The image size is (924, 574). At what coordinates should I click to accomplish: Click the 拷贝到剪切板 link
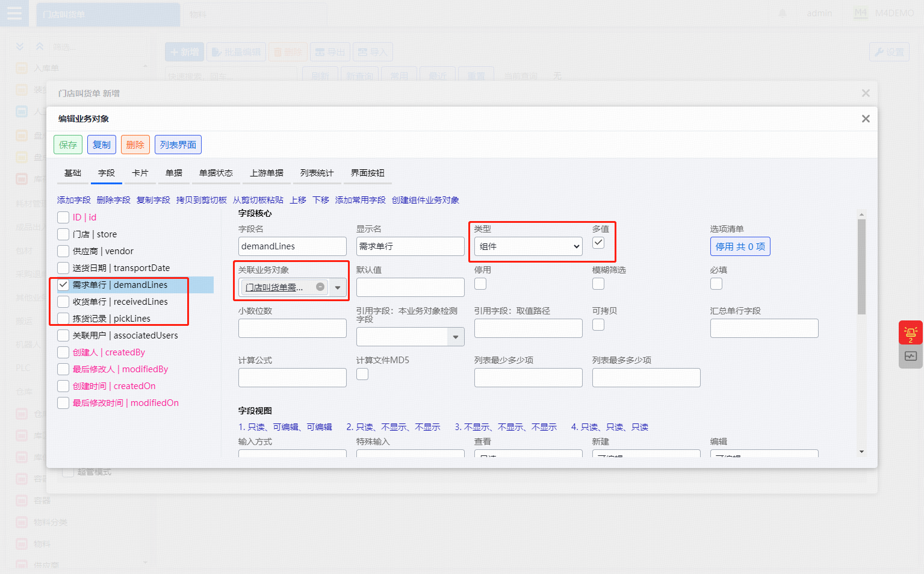[202, 200]
